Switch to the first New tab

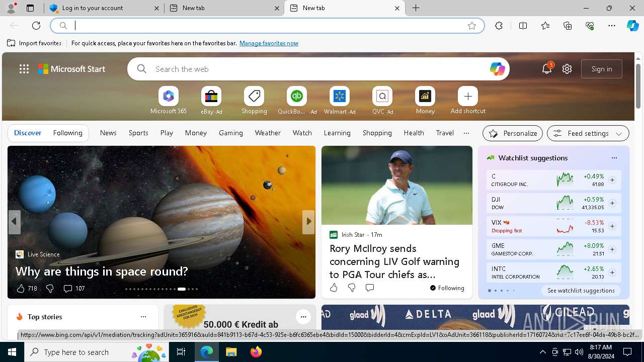pos(224,8)
